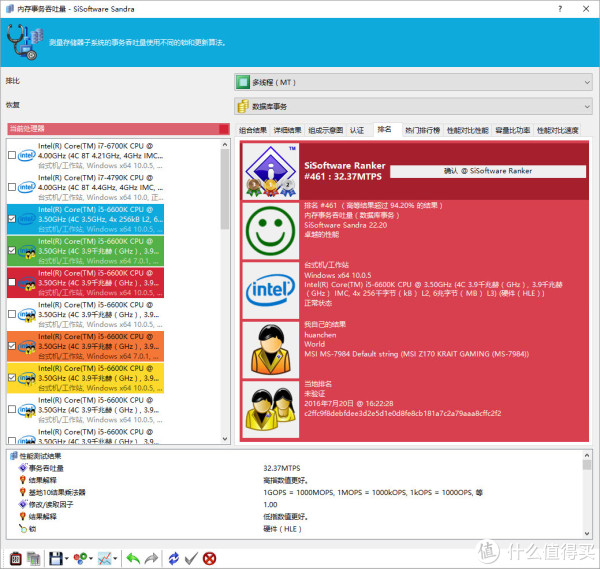Uncheck the yellow-highlighted i5-6600K checkbox
The width and height of the screenshot is (600, 569).
point(12,377)
